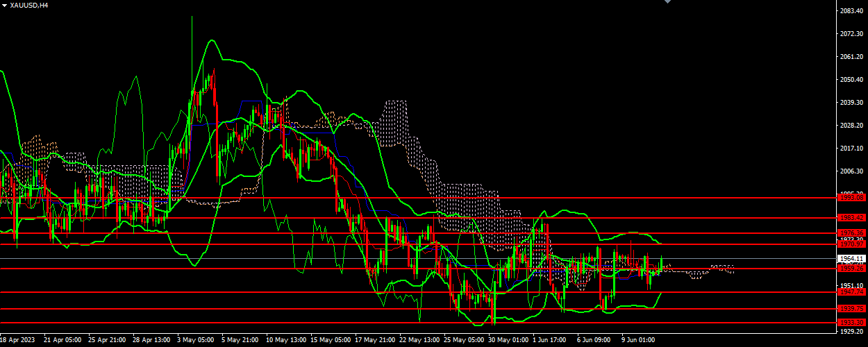Select the 1993.08 red price level tag

[851, 198]
